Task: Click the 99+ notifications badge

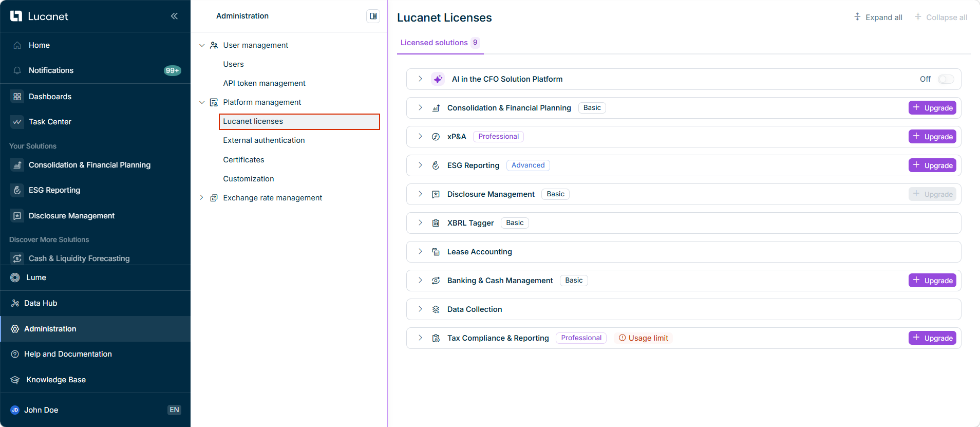Action: click(x=173, y=70)
